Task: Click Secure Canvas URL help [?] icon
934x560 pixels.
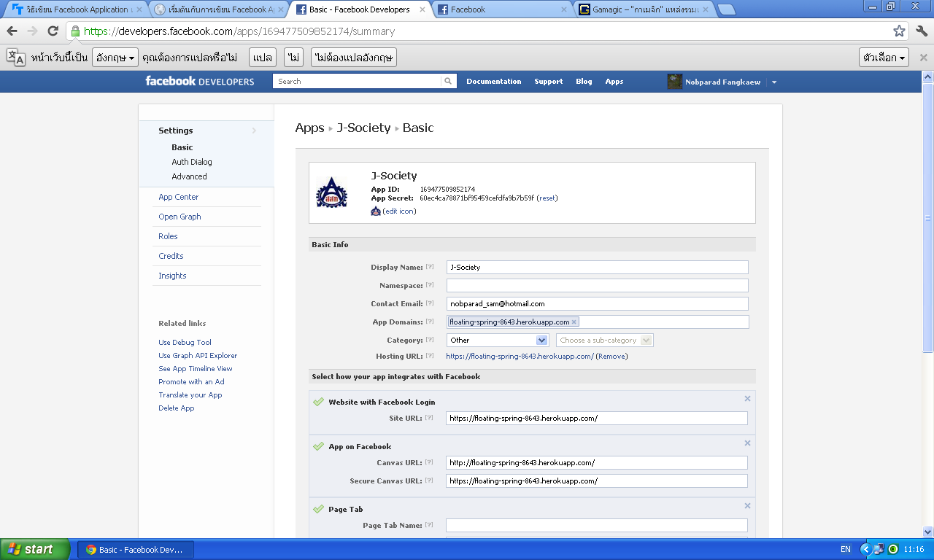Action: tap(430, 481)
